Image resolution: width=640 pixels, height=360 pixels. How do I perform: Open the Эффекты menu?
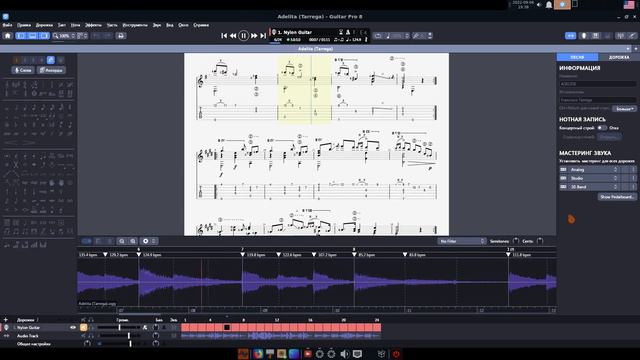tap(93, 25)
